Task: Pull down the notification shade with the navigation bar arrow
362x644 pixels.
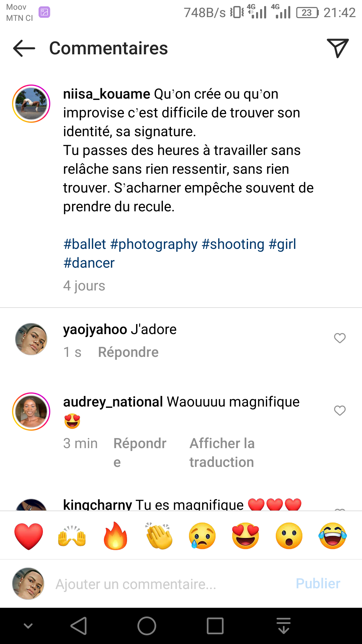Action: click(x=284, y=626)
